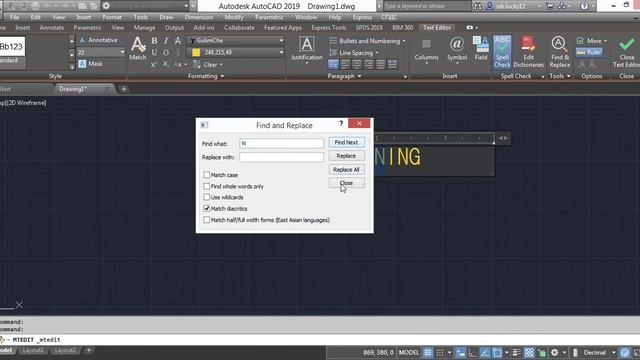Image resolution: width=640 pixels, height=360 pixels.
Task: Click the text editor ruler
Action: (434, 138)
